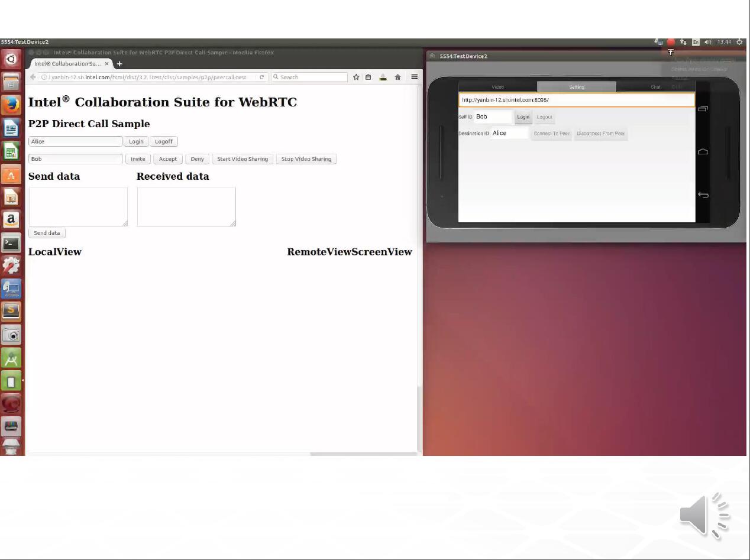This screenshot has height=560, width=750.
Task: Click the Send data button
Action: (47, 233)
